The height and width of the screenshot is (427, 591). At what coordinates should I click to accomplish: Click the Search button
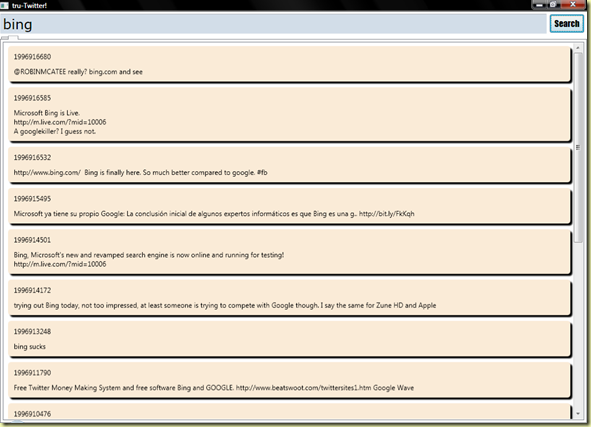point(567,24)
